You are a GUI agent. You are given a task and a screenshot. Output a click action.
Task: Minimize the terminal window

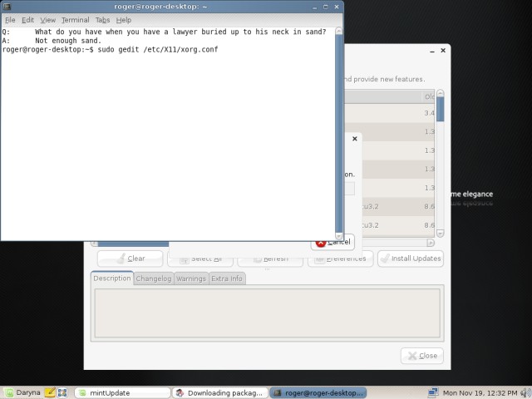coord(315,7)
